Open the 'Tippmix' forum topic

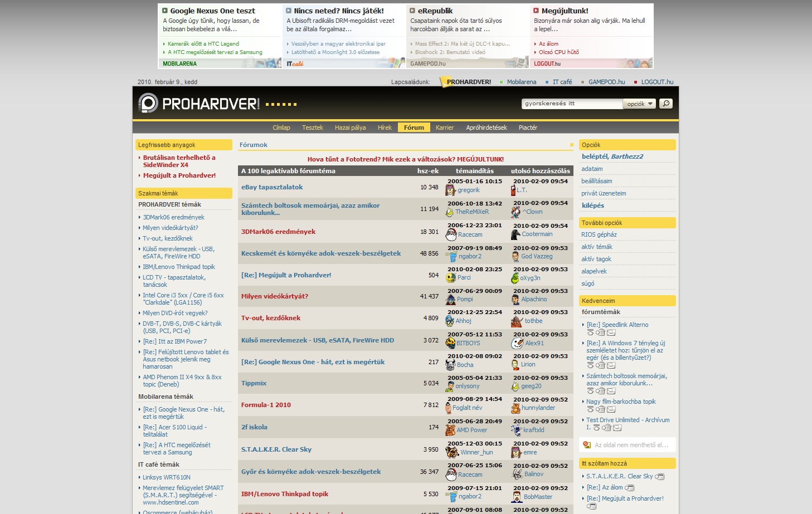254,383
